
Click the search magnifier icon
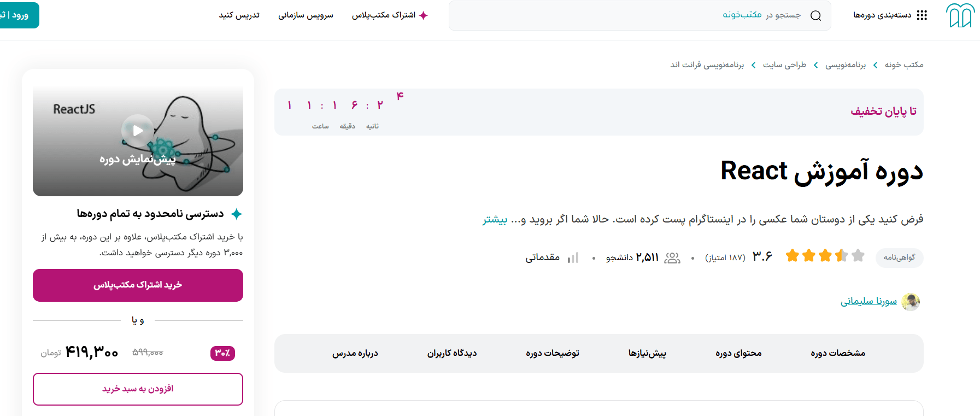coord(815,15)
